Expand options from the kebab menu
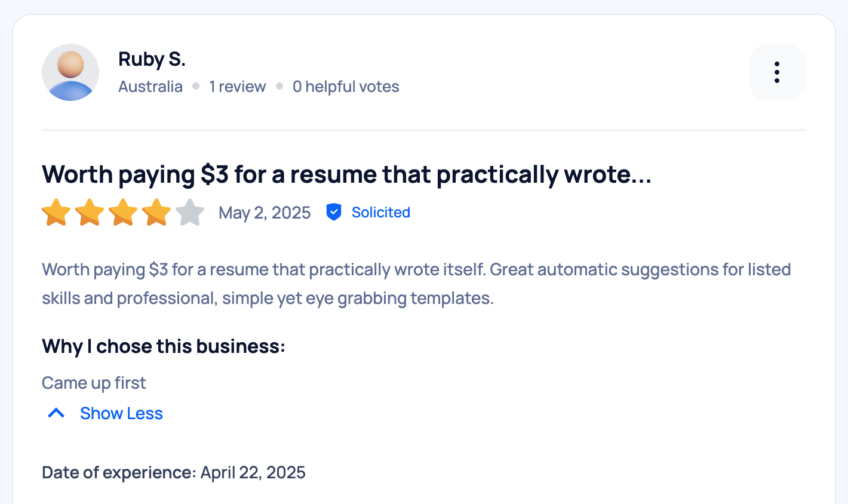848x504 pixels. 777,72
